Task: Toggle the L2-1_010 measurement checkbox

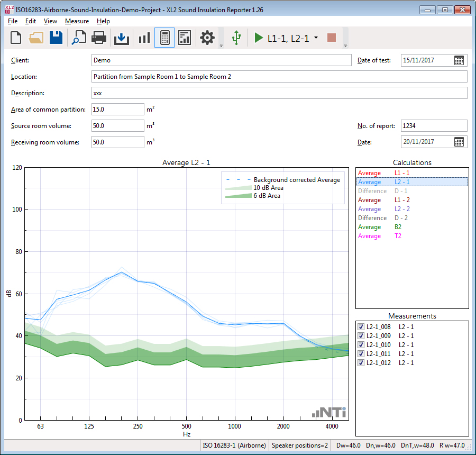Action: coord(361,345)
